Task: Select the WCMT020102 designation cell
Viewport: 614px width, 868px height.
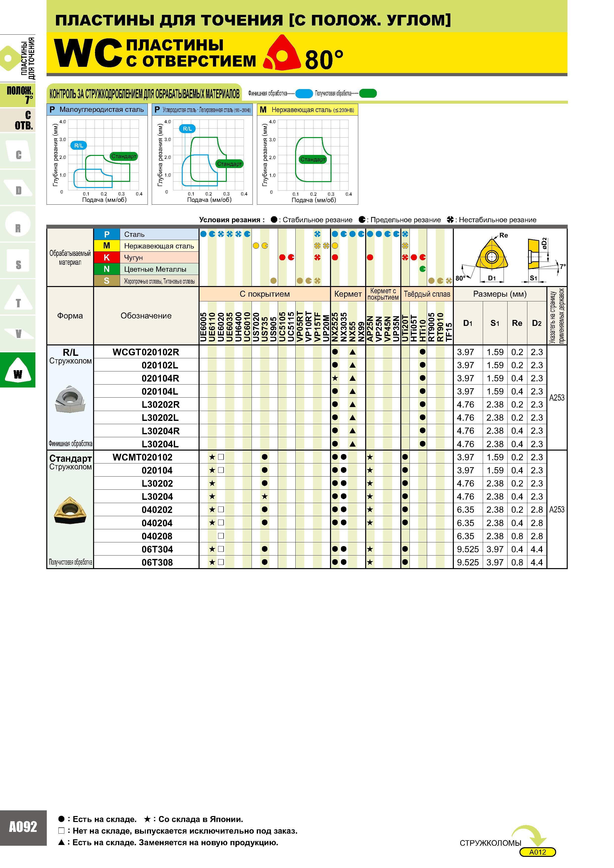Action: [x=146, y=457]
